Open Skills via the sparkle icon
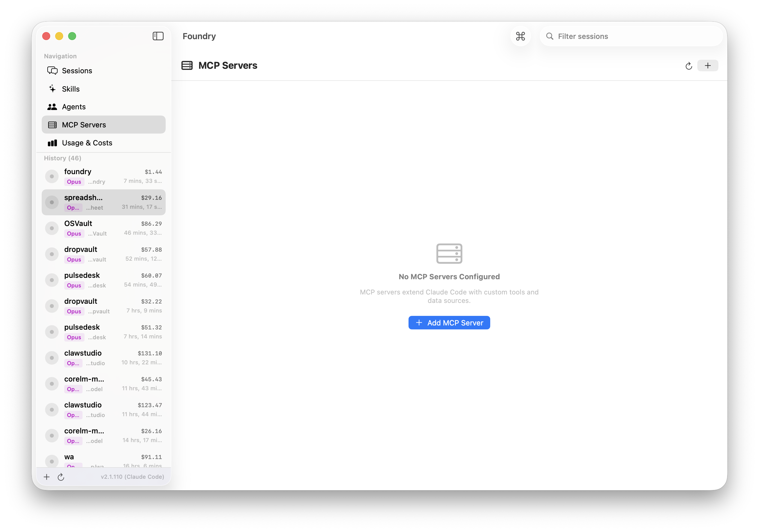The image size is (759, 532). click(x=52, y=88)
